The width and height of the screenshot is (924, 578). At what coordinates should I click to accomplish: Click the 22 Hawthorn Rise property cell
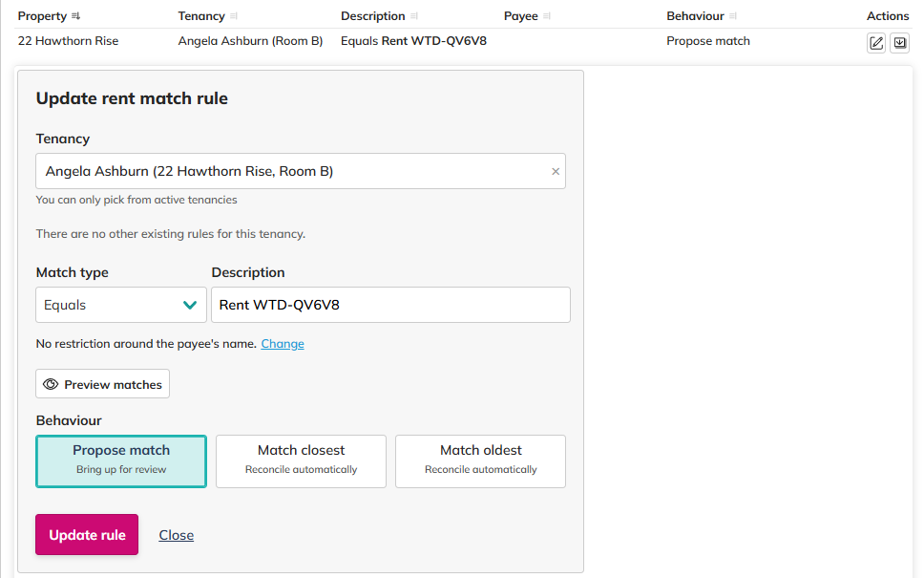tap(69, 41)
